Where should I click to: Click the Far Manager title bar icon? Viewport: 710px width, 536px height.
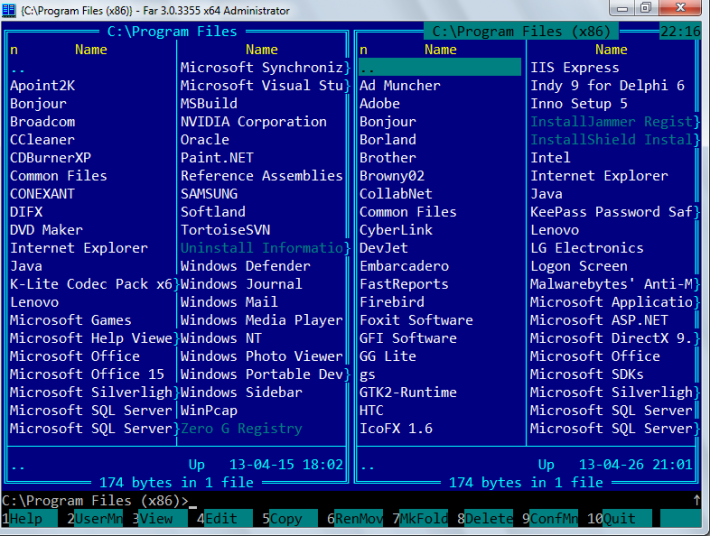click(x=9, y=10)
